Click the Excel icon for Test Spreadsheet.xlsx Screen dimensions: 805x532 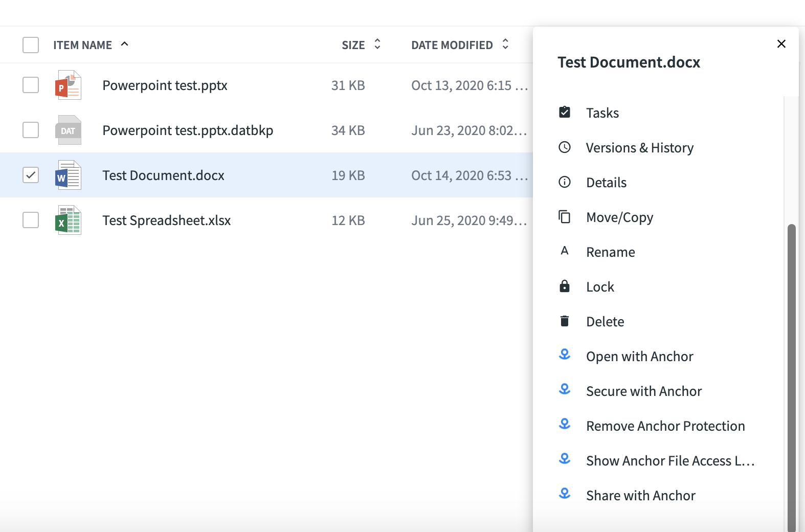68,220
